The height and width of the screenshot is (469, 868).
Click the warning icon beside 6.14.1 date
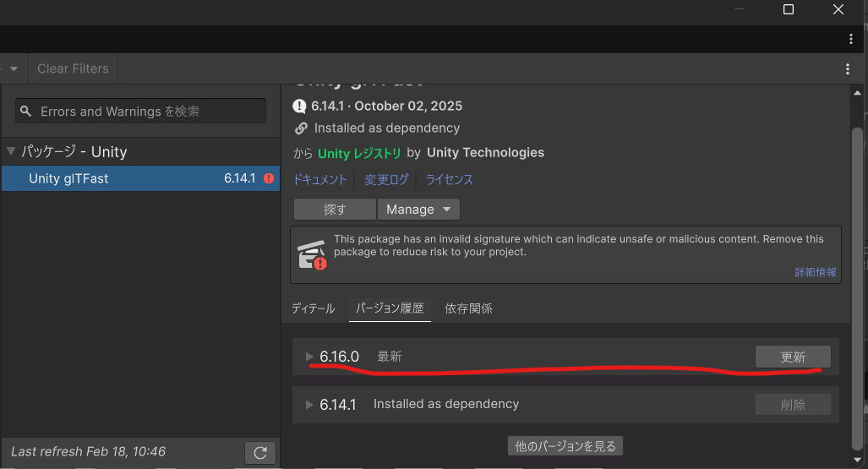[x=299, y=106]
